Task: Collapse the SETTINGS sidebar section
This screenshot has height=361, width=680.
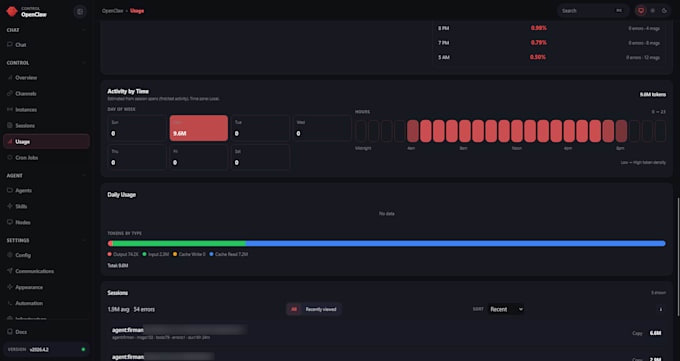Action: tap(84, 240)
